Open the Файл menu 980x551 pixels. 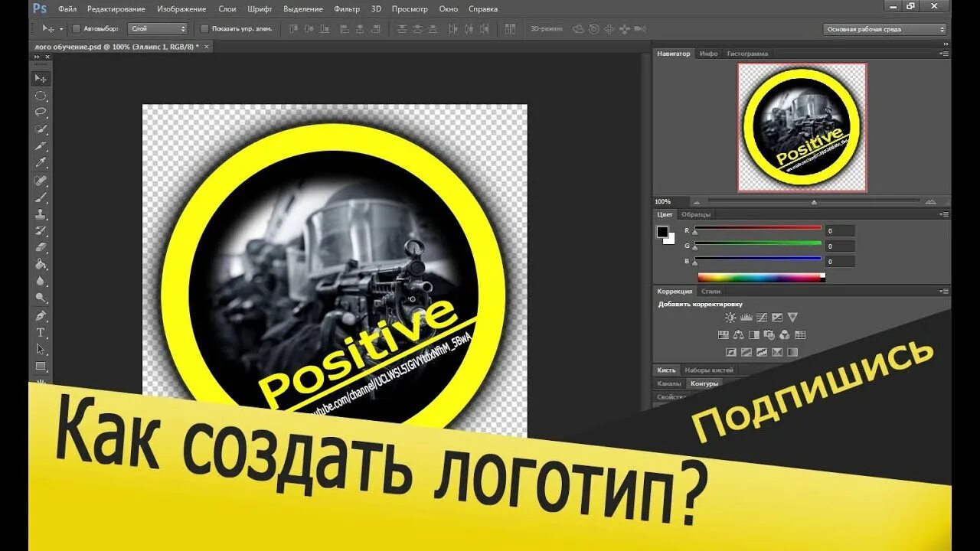coord(67,9)
